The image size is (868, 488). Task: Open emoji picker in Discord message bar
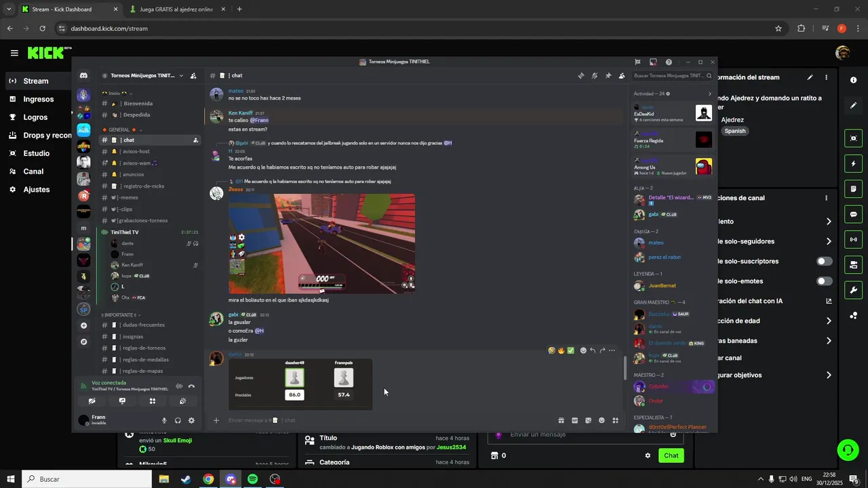pos(601,420)
